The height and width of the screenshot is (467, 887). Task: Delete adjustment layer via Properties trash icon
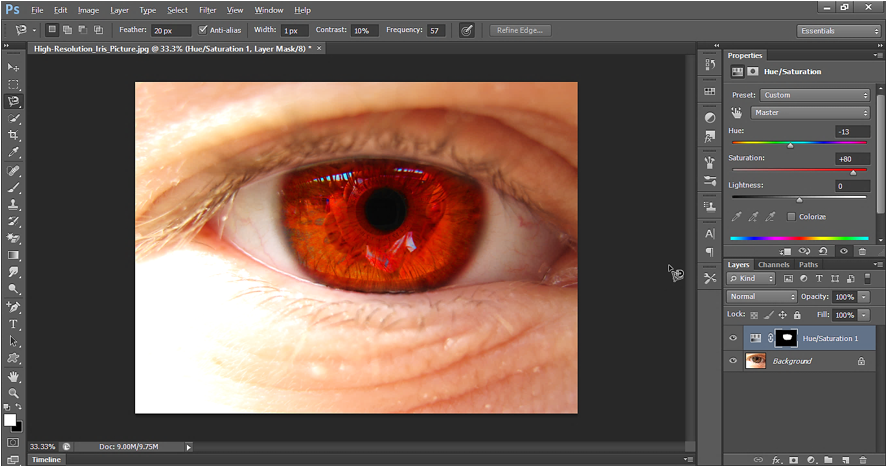tap(862, 251)
